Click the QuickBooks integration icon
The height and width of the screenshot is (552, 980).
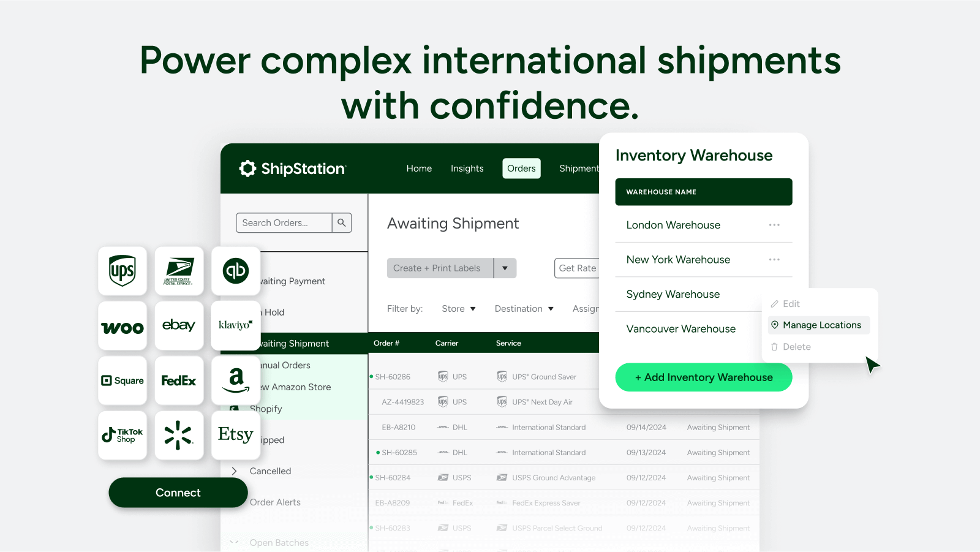236,271
